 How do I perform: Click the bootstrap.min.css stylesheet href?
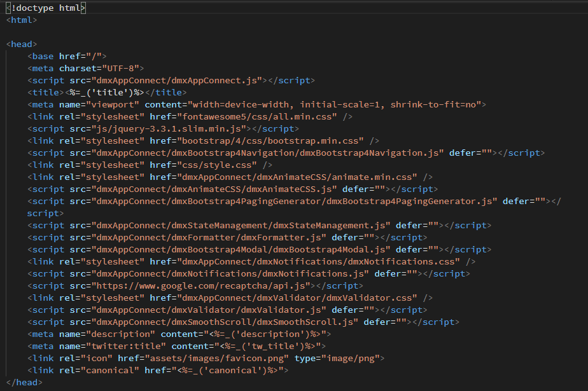[x=270, y=141]
